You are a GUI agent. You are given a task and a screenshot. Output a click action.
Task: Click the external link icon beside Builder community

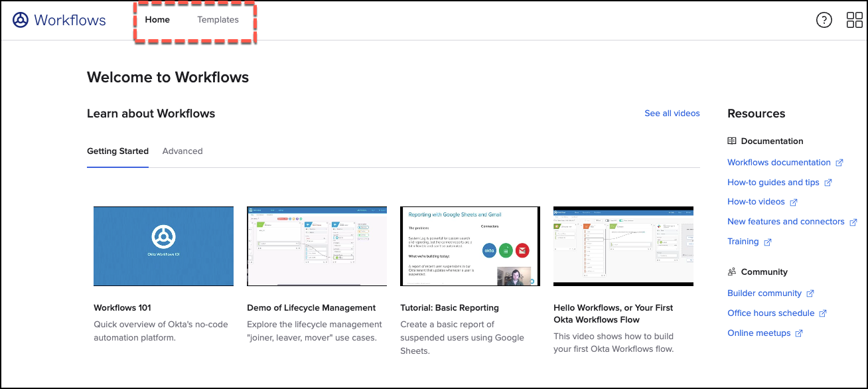811,293
